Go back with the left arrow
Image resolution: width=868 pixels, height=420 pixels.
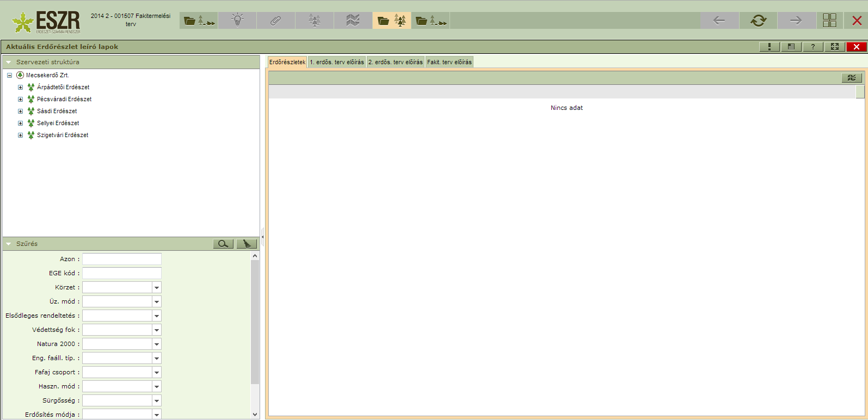pyautogui.click(x=719, y=21)
